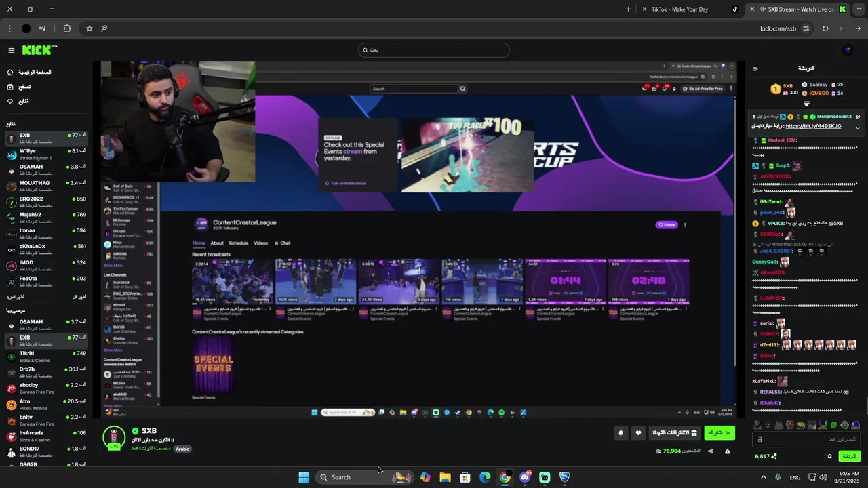Report the stream with warning icon
The height and width of the screenshot is (488, 868).
coord(728,451)
